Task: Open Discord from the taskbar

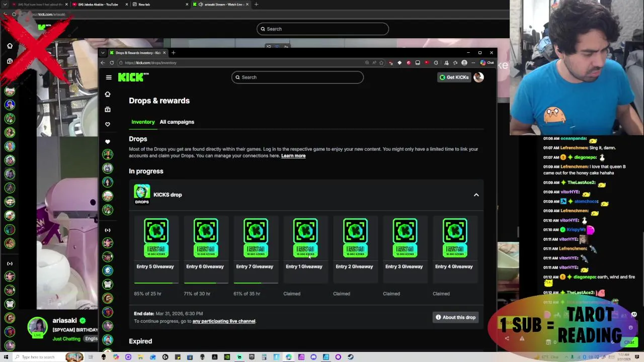Action: [313, 357]
